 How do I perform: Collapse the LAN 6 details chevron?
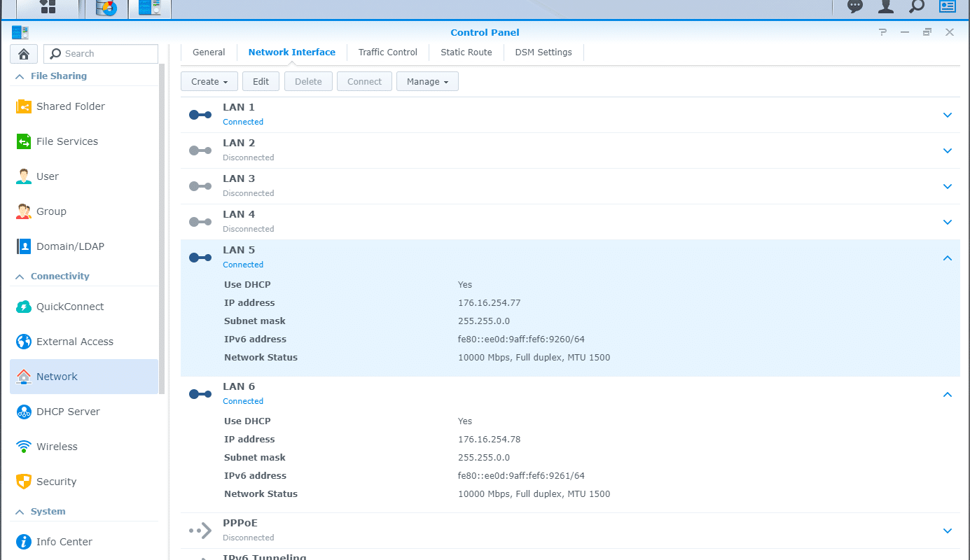[948, 394]
